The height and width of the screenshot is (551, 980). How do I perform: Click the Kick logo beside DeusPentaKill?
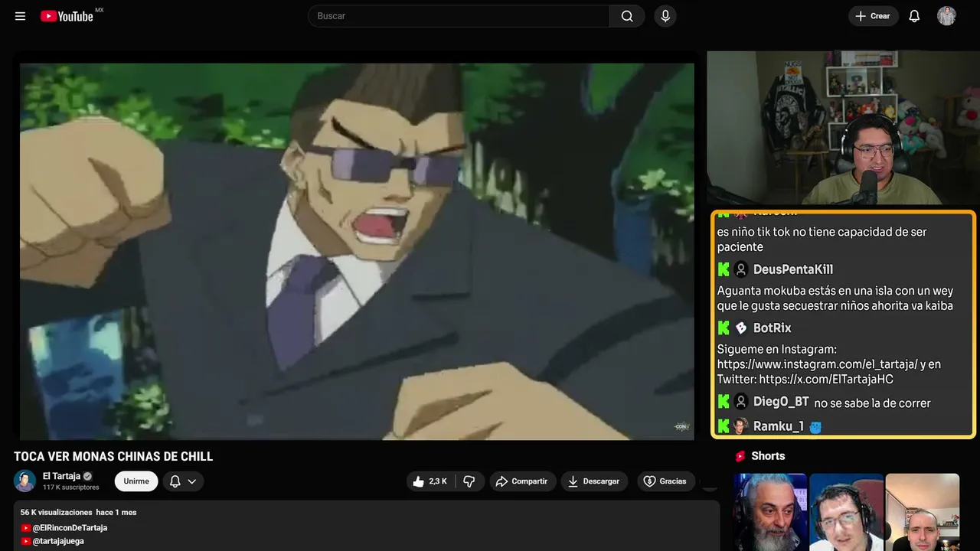[x=724, y=269]
